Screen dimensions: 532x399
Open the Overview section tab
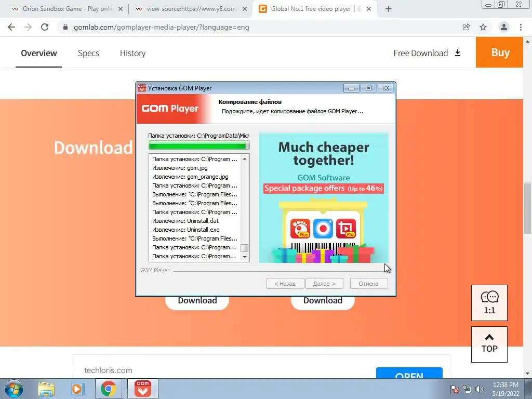pos(38,54)
